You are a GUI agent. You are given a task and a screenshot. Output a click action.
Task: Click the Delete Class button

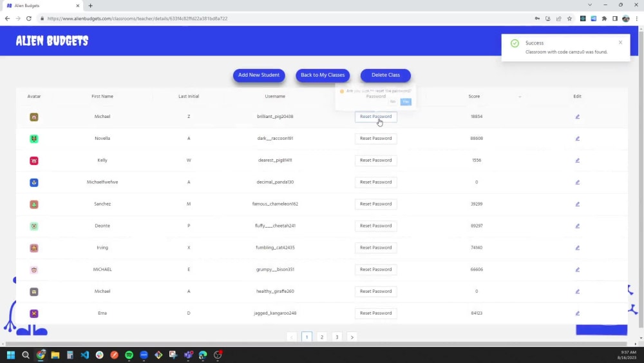click(x=385, y=75)
